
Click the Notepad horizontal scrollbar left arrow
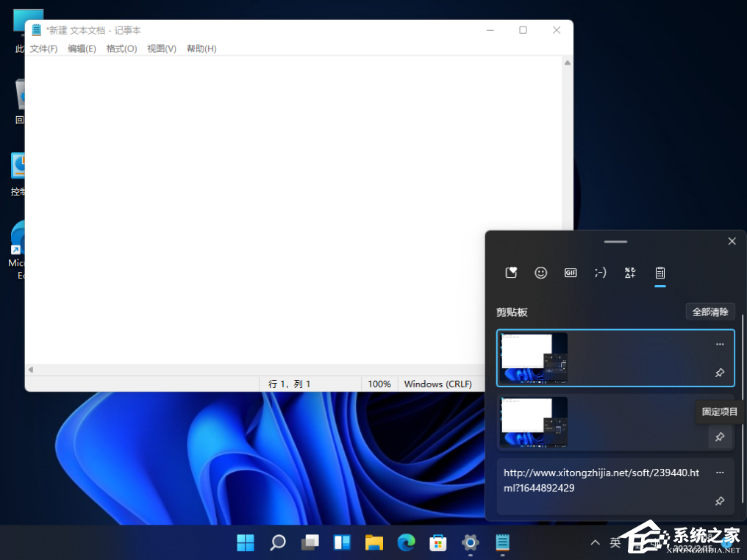(30, 370)
